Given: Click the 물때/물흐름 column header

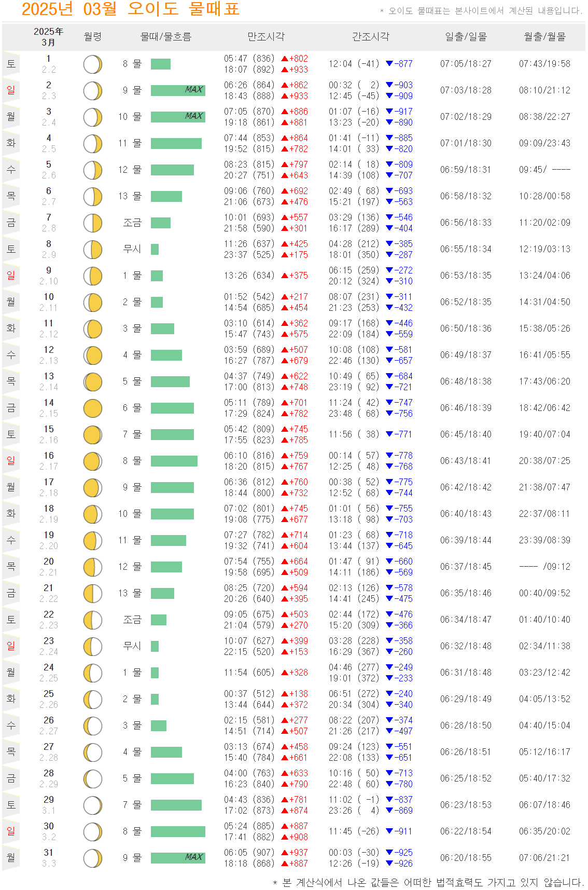Looking at the screenshot, I should 166,37.
